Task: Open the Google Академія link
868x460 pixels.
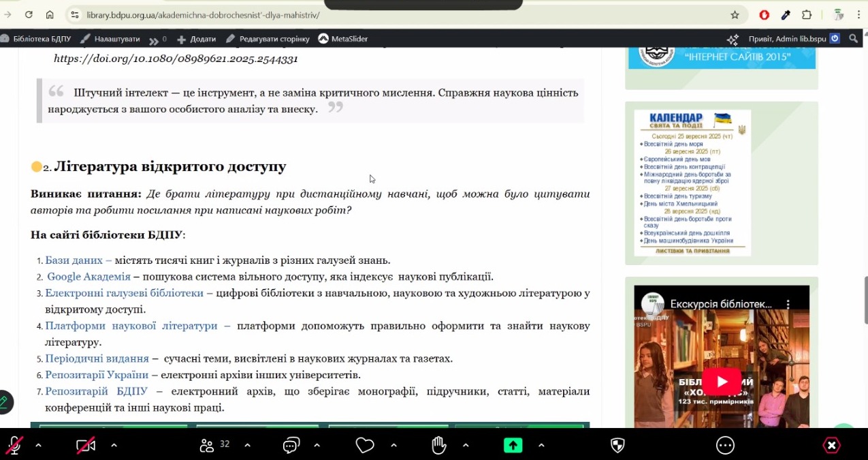Action: coord(89,277)
